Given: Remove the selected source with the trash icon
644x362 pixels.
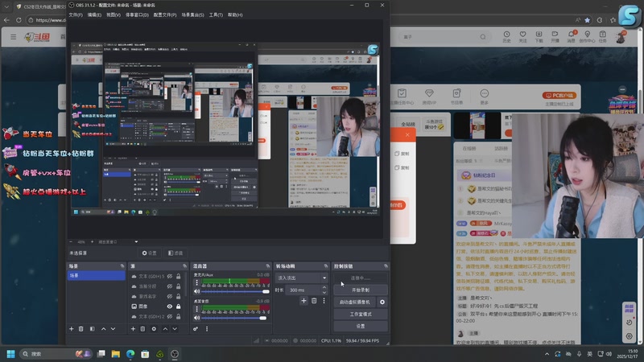Looking at the screenshot, I should (x=142, y=329).
